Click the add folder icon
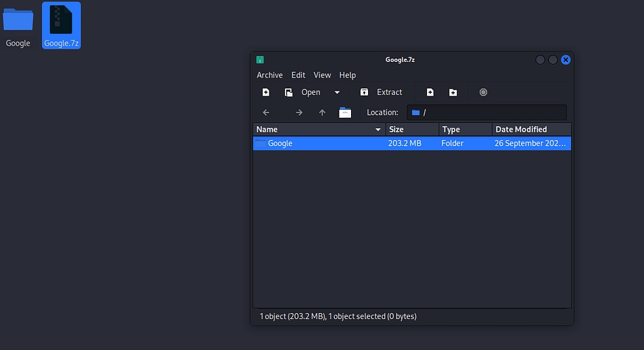 [453, 92]
